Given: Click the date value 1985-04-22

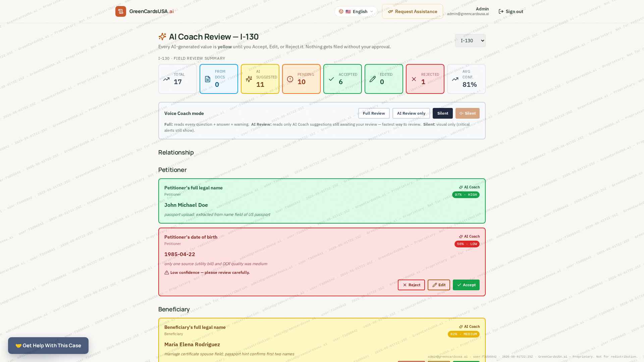Looking at the screenshot, I should (x=180, y=254).
